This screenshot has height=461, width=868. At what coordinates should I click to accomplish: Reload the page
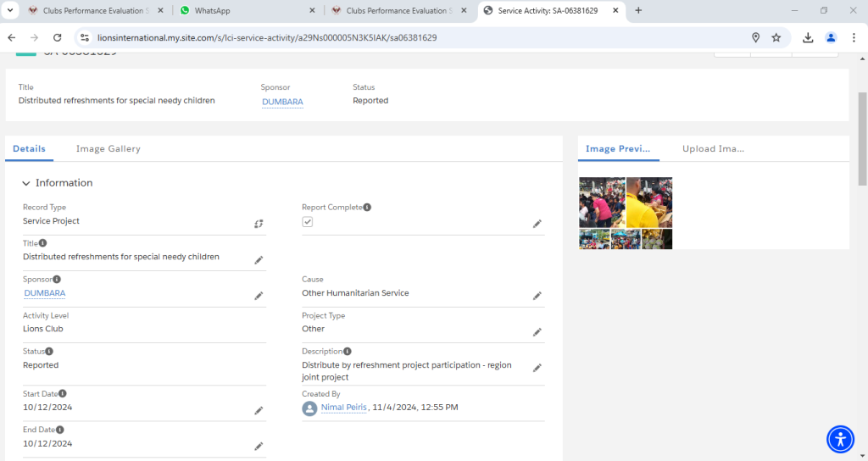[57, 37]
